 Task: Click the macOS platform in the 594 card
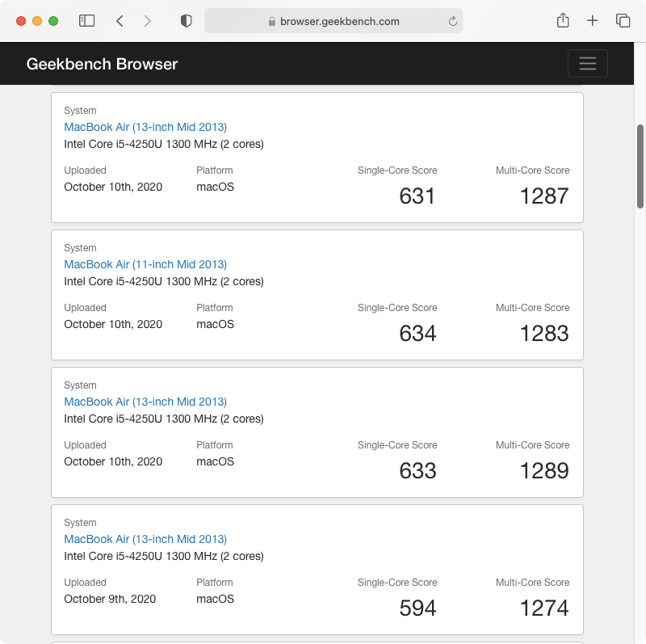click(215, 599)
